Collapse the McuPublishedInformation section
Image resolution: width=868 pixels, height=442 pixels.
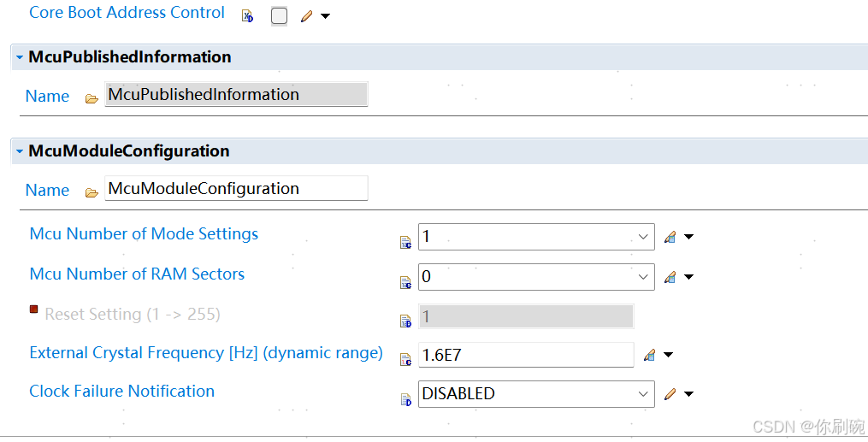(20, 57)
